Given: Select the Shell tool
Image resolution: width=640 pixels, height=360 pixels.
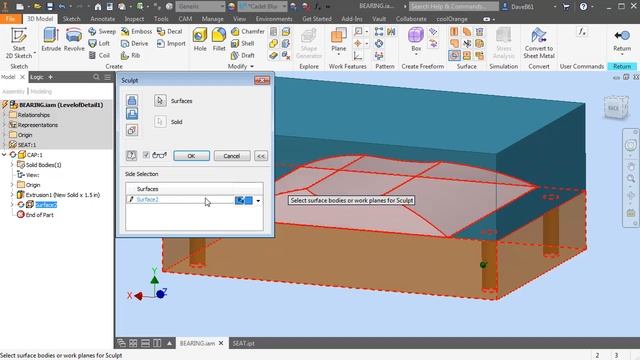Looking at the screenshot, I should pos(242,43).
